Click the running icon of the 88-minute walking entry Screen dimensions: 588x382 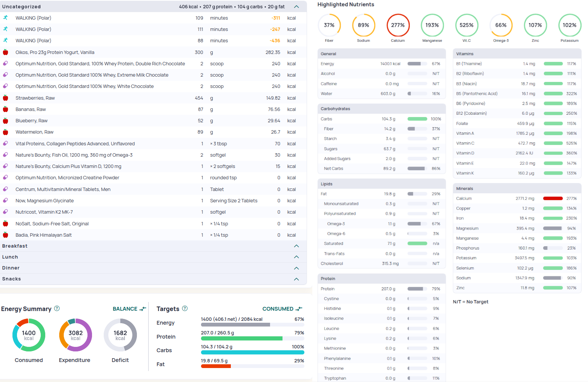pos(5,40)
